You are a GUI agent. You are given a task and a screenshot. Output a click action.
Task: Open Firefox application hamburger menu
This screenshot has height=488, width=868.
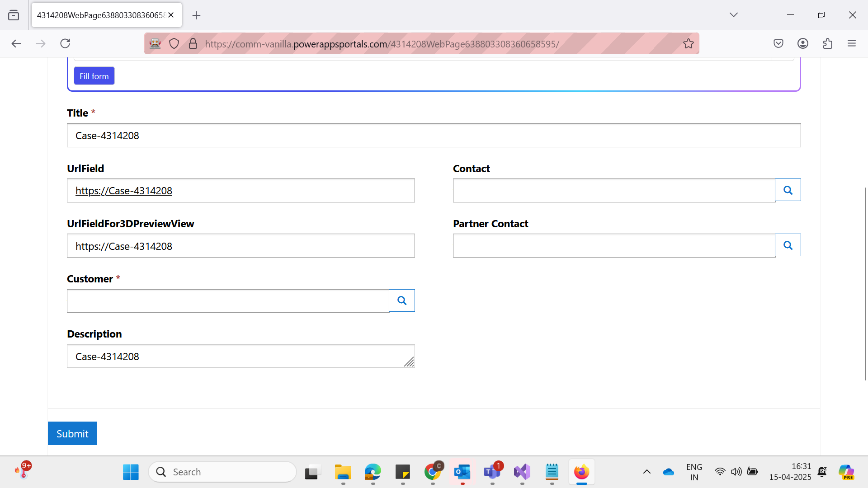[852, 43]
